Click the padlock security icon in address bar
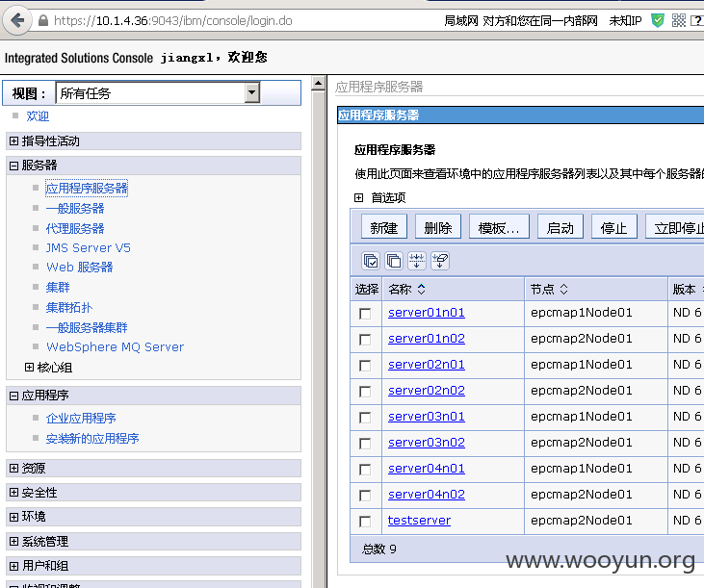Screen dimensions: 704x588 [43, 20]
